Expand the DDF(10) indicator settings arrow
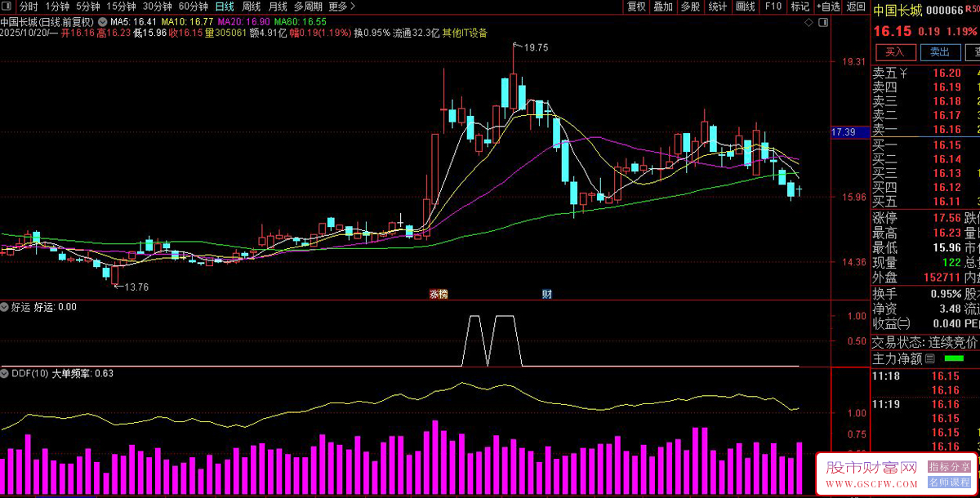This screenshot has height=498, width=980. coord(5,373)
